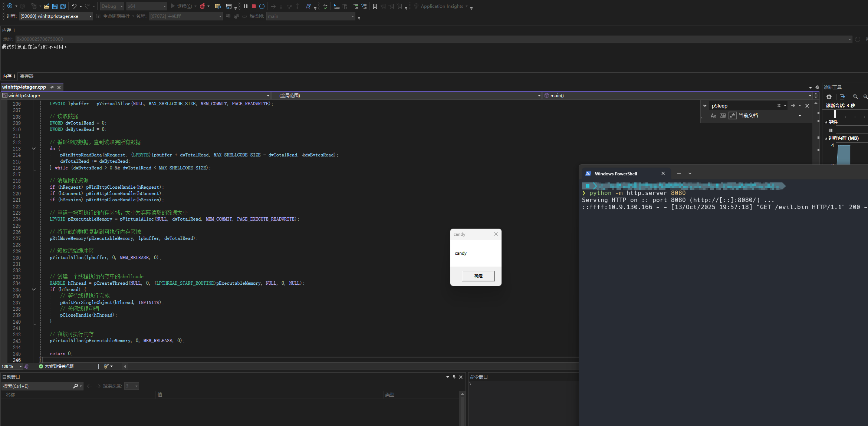Collapse the do-while block at line 213
This screenshot has width=868, height=426.
pos(34,149)
